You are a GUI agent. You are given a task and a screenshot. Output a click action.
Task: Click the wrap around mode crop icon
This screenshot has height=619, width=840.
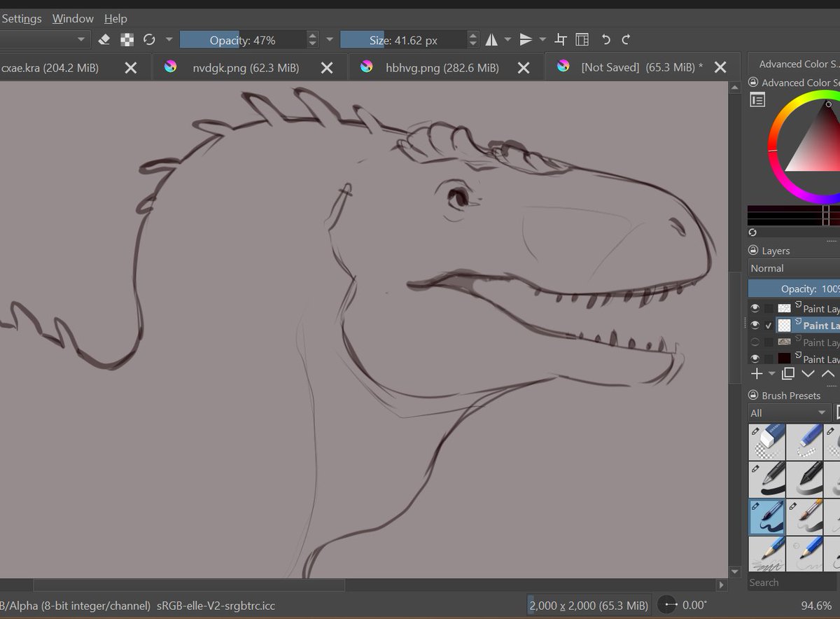[561, 40]
